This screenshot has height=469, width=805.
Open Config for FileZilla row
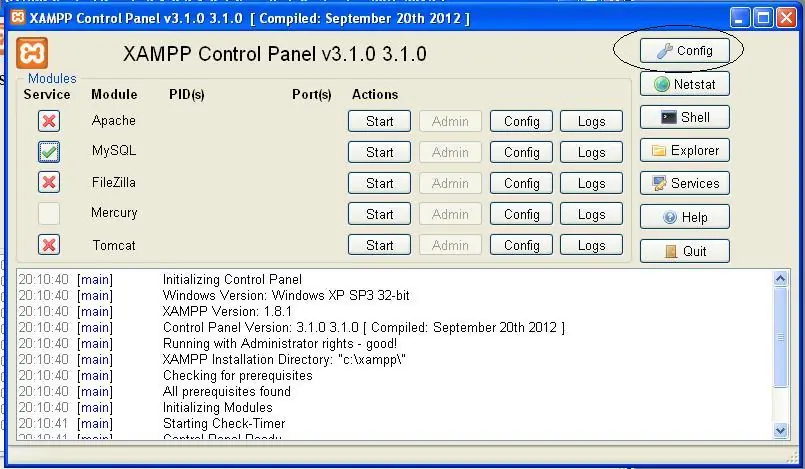[x=521, y=183]
